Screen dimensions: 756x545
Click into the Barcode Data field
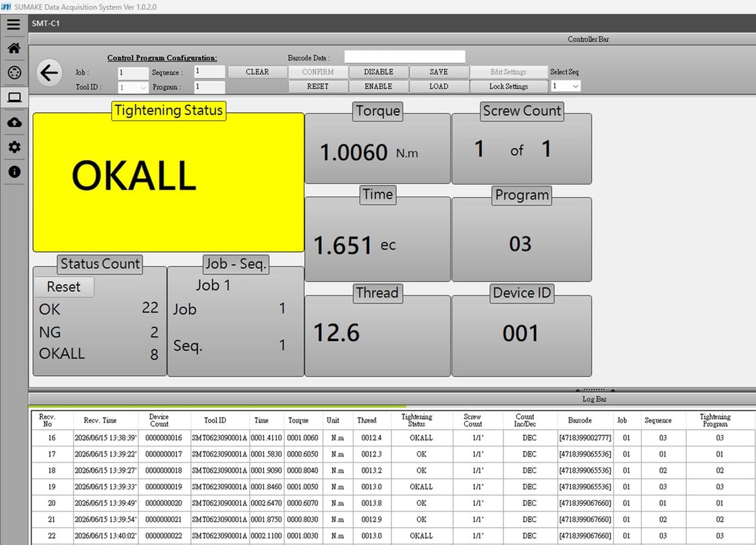click(404, 57)
